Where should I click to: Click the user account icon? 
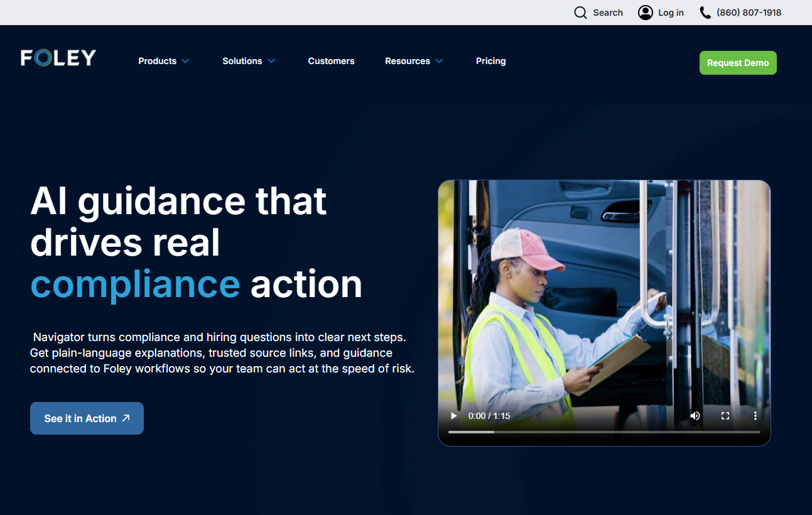(646, 13)
